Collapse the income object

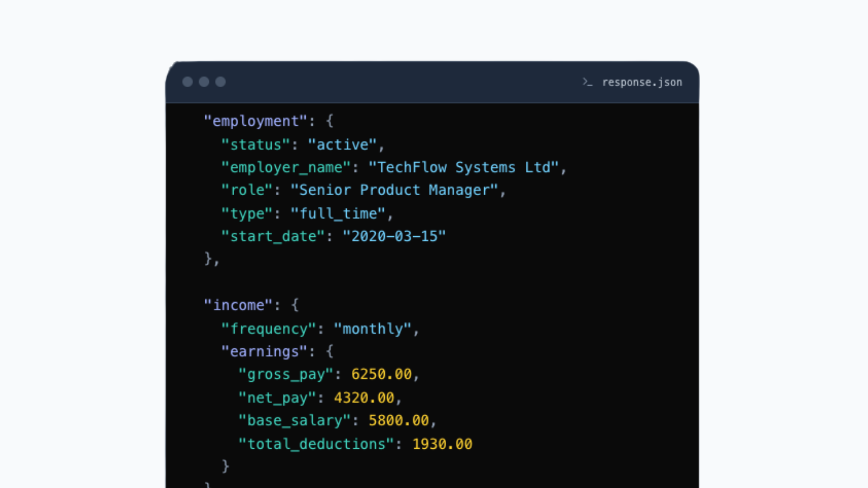pyautogui.click(x=295, y=305)
